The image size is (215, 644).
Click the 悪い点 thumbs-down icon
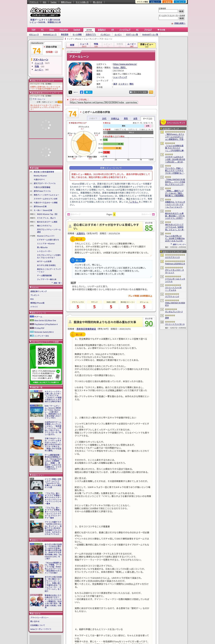click(x=73, y=260)
